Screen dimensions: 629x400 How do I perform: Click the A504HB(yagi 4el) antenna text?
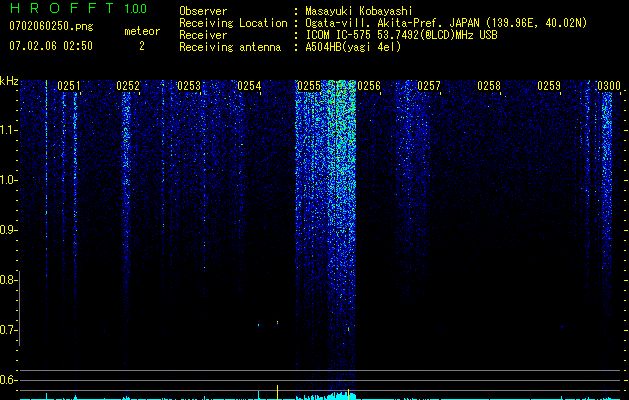353,47
